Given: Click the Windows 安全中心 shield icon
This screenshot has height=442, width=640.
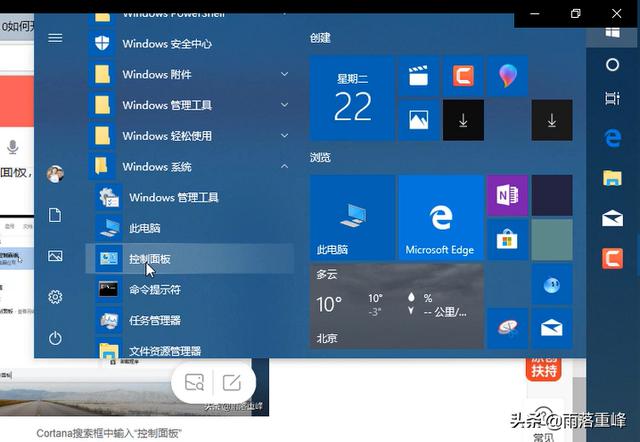Looking at the screenshot, I should [x=102, y=43].
